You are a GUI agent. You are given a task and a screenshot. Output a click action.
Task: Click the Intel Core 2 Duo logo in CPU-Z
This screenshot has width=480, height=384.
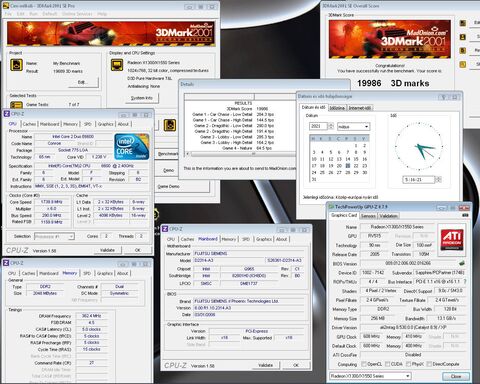(x=132, y=147)
